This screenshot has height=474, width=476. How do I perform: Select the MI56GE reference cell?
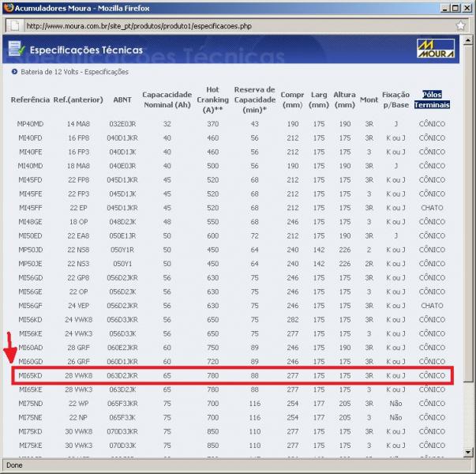click(x=30, y=292)
